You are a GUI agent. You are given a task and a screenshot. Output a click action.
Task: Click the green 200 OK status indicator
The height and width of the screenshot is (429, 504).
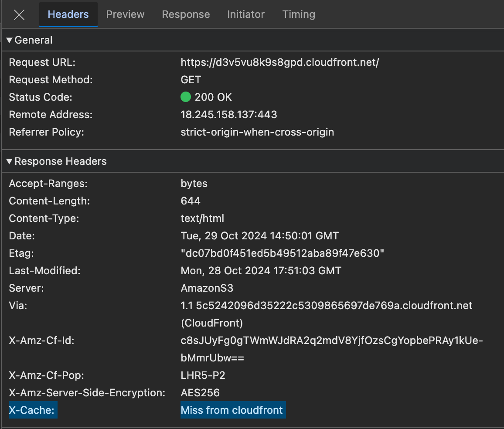(x=186, y=97)
